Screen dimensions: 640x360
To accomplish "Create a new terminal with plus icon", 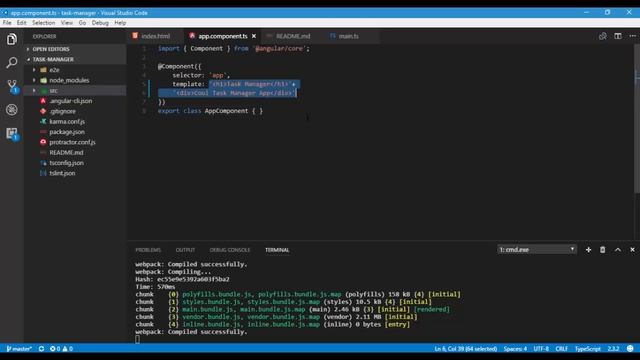I will click(x=588, y=250).
